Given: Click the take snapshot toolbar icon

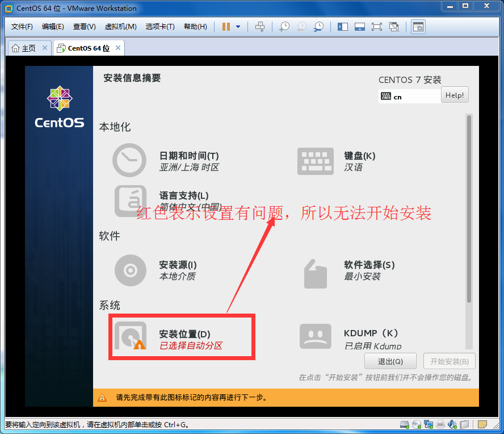Looking at the screenshot, I should click(284, 27).
